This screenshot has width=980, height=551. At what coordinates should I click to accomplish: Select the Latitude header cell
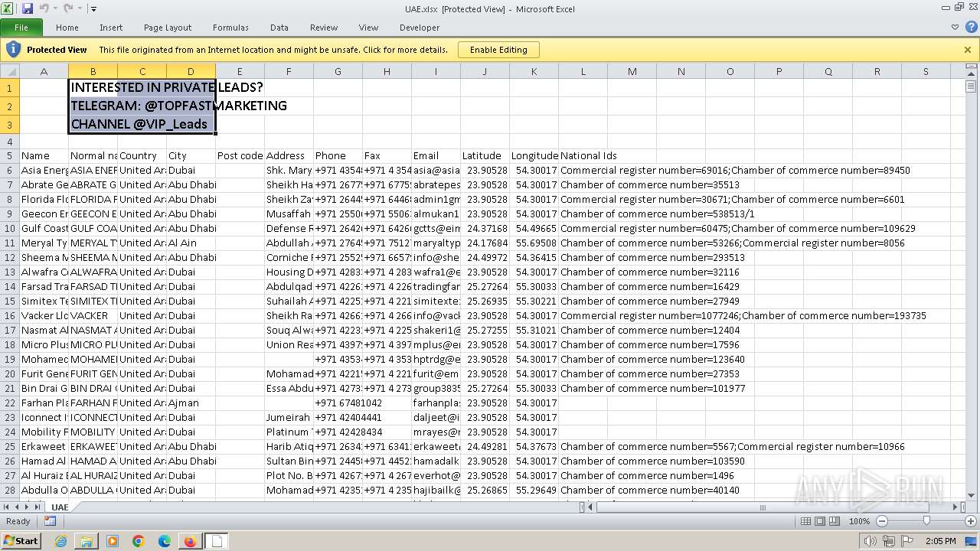coord(485,156)
